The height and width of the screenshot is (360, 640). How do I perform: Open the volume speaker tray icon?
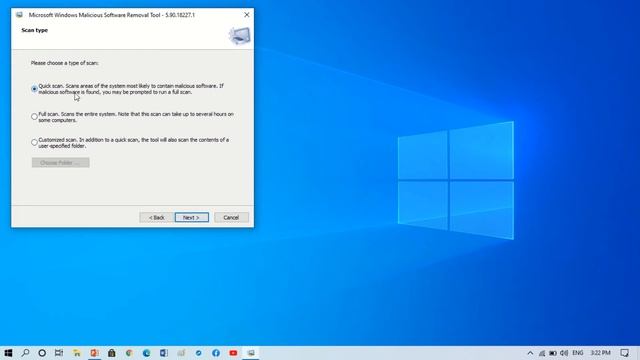tap(564, 353)
